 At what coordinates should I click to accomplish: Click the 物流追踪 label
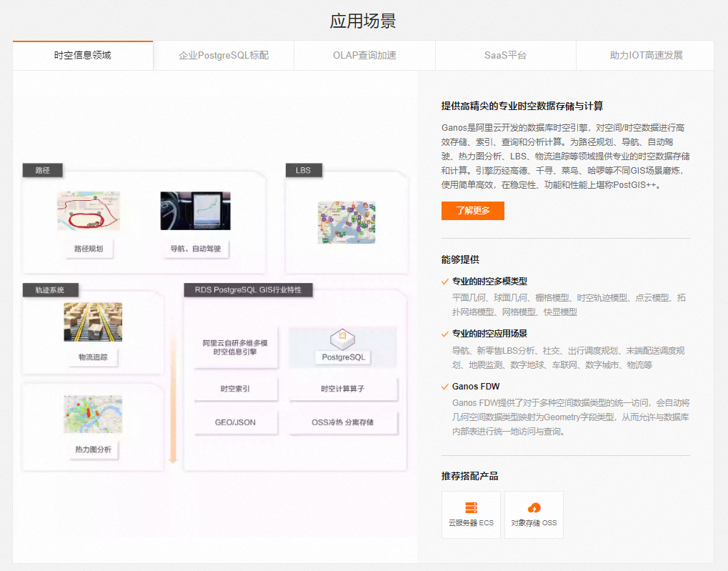pos(93,357)
